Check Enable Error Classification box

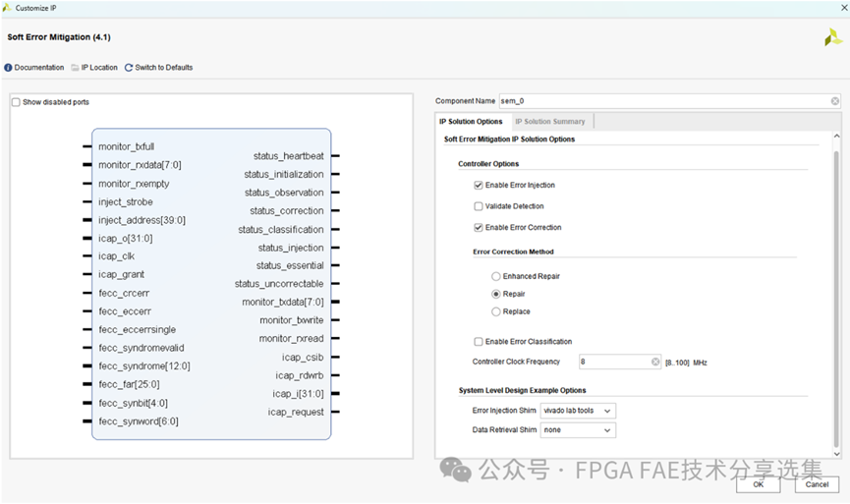479,342
